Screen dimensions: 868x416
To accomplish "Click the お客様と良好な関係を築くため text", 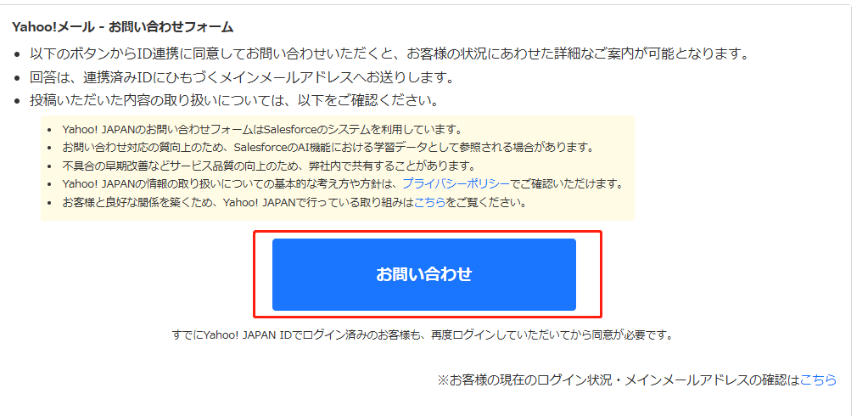I will click(x=143, y=202).
